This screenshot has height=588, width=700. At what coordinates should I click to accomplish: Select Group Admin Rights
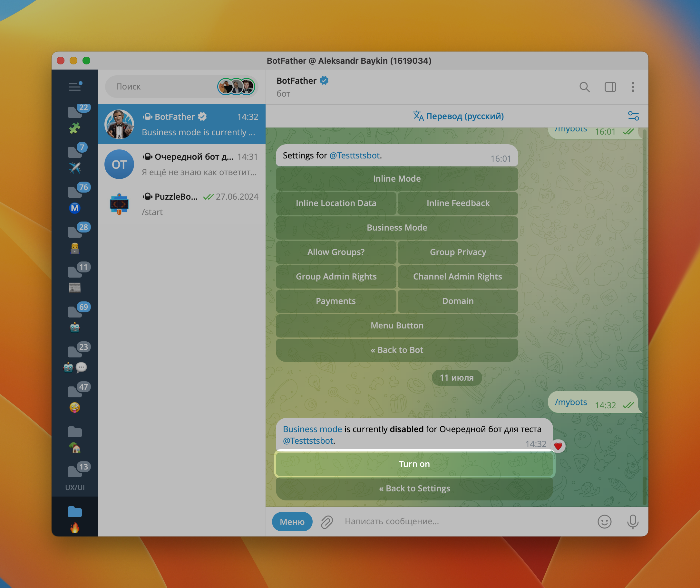pos(336,276)
